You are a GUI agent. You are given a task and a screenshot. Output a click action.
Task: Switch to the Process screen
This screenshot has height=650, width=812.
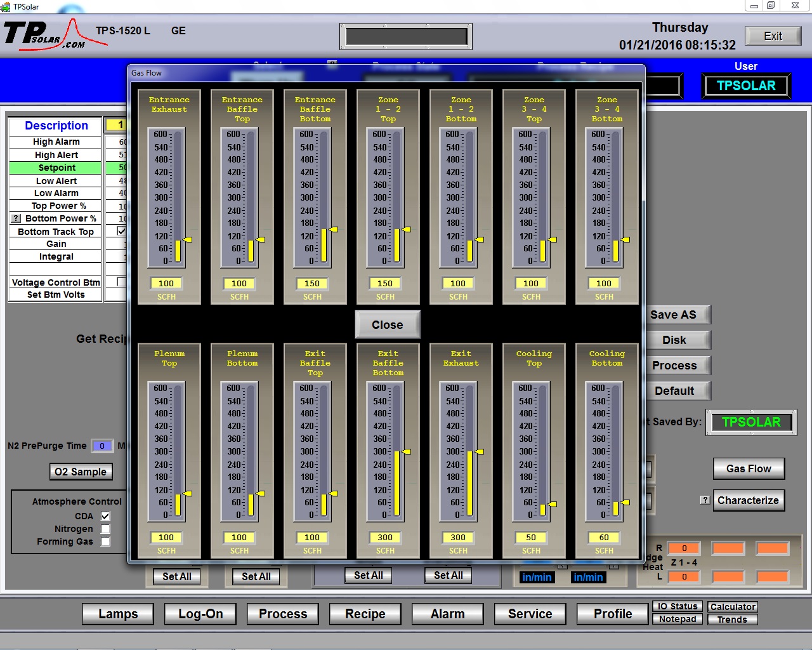(283, 614)
